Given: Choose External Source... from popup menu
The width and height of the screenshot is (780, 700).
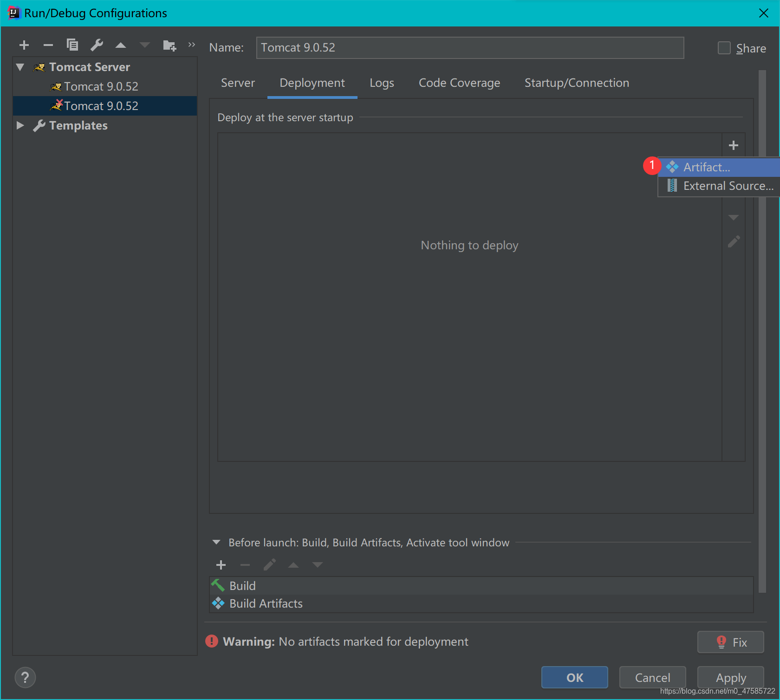Looking at the screenshot, I should pyautogui.click(x=719, y=186).
